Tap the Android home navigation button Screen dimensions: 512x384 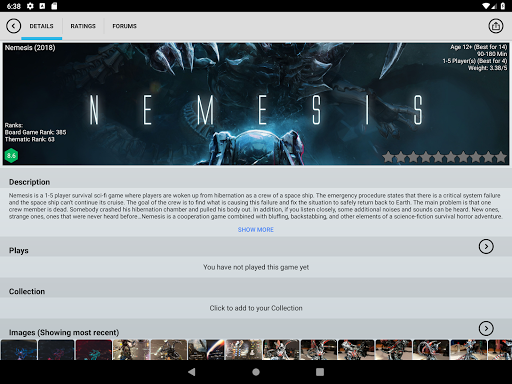[x=256, y=372]
